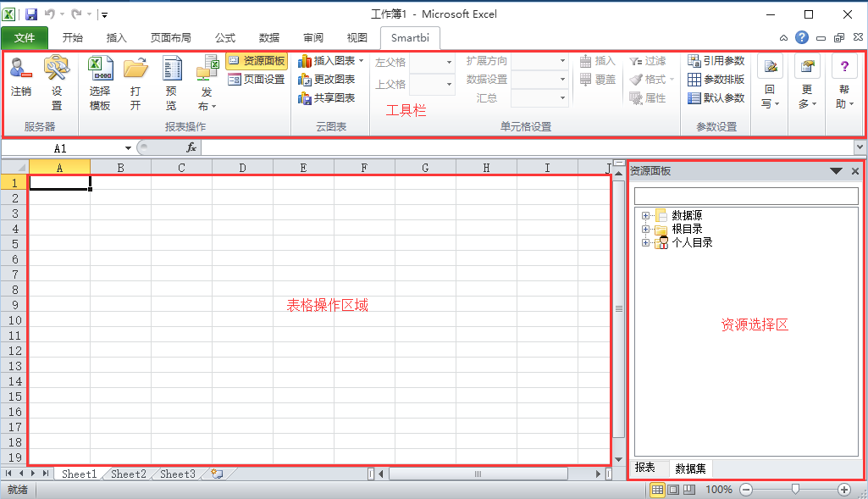Click the 覆盖 overwrite button

(597, 80)
